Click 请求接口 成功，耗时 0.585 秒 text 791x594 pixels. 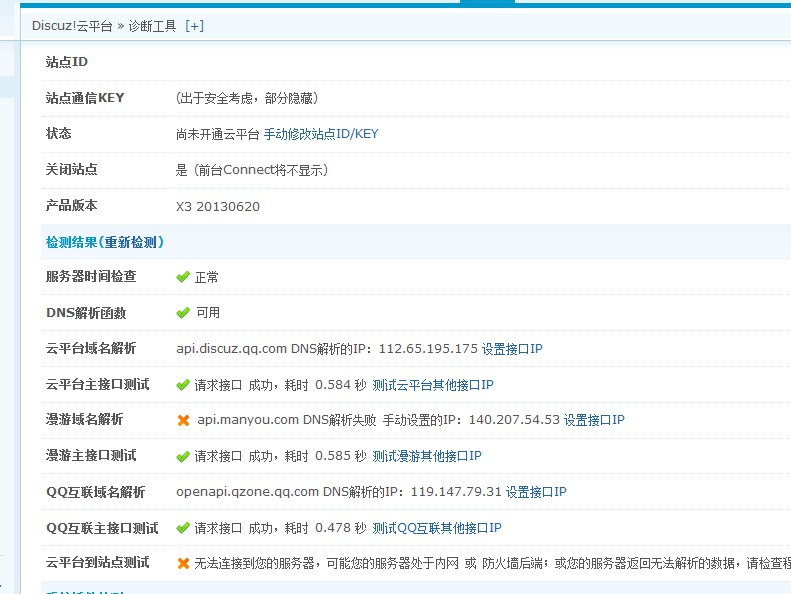[280, 456]
